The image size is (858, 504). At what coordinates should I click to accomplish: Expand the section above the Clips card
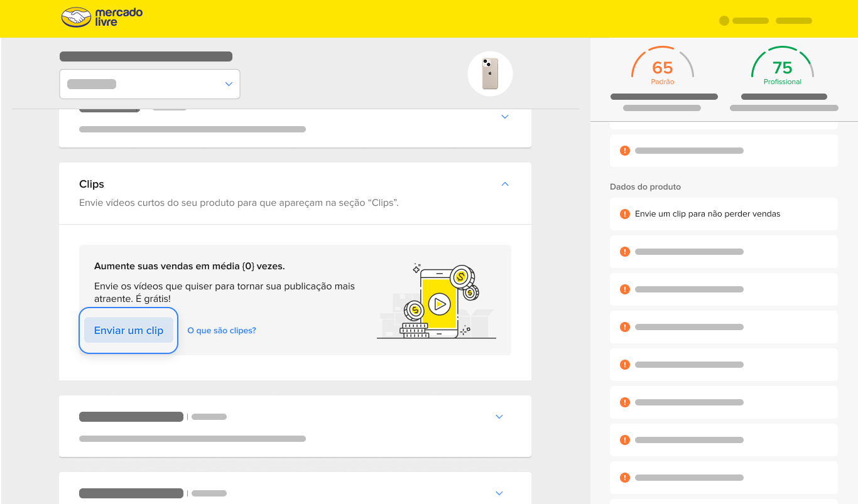(505, 117)
